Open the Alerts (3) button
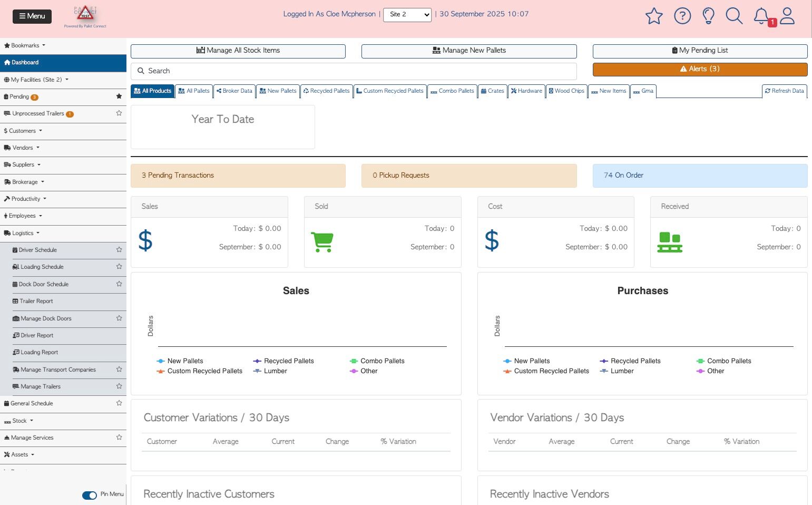Viewport: 812px width, 505px height. tap(700, 69)
